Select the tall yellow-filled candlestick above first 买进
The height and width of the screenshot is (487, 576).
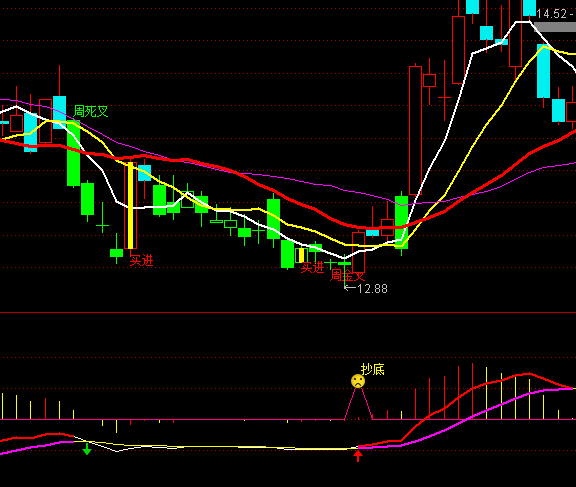[x=130, y=205]
